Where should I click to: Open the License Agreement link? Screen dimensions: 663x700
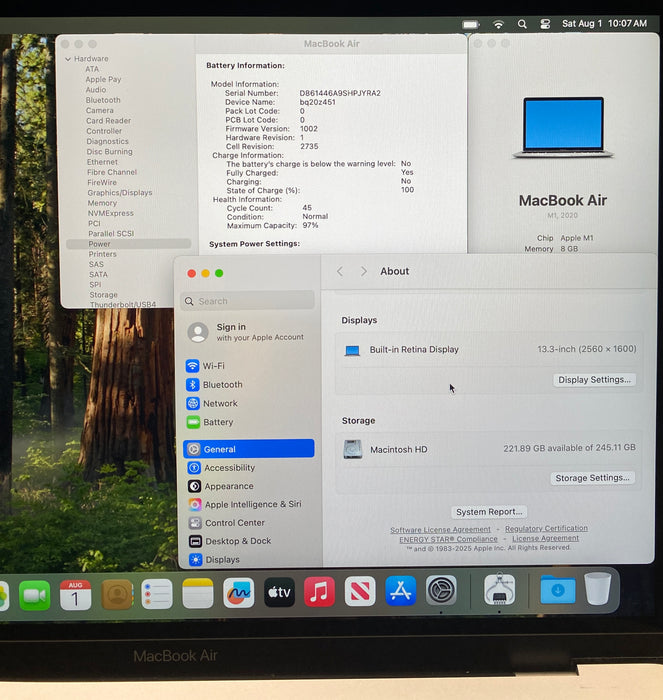tap(545, 538)
